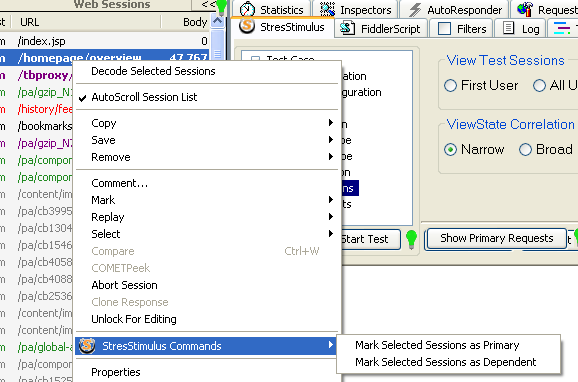This screenshot has width=578, height=382.
Task: Select the AutoResponder lightning bolt icon
Action: [415, 10]
